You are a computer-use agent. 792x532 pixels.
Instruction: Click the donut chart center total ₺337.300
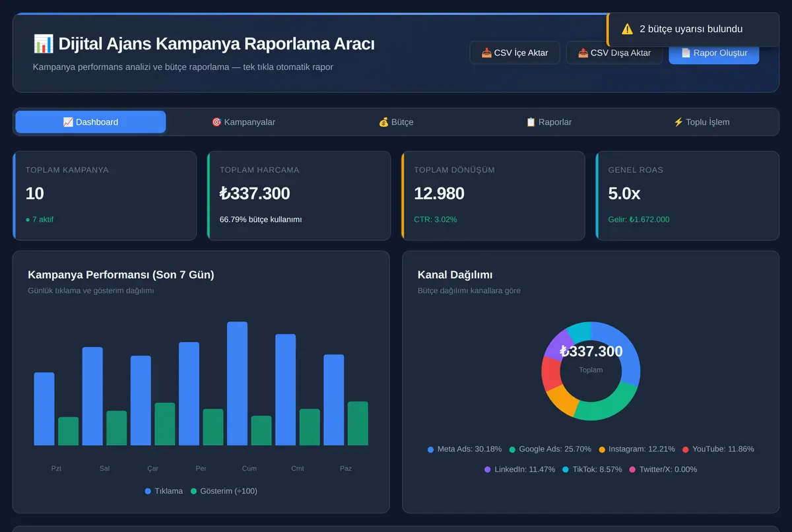tap(591, 351)
